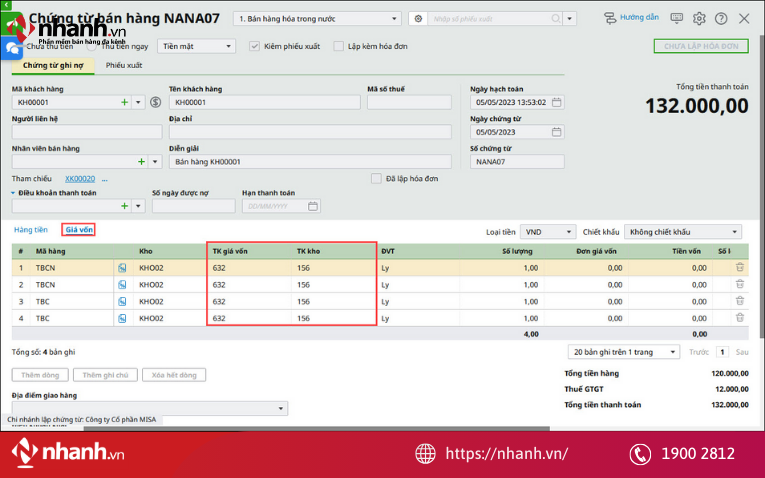Click the customer debt dollar icon
Viewport: 765px width, 478px height.
[155, 102]
